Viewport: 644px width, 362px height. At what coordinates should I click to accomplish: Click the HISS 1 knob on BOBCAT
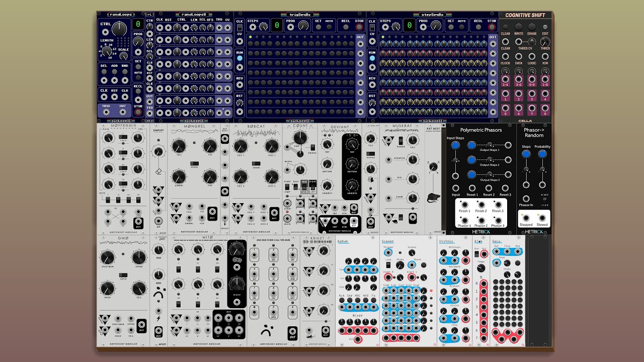272,146
